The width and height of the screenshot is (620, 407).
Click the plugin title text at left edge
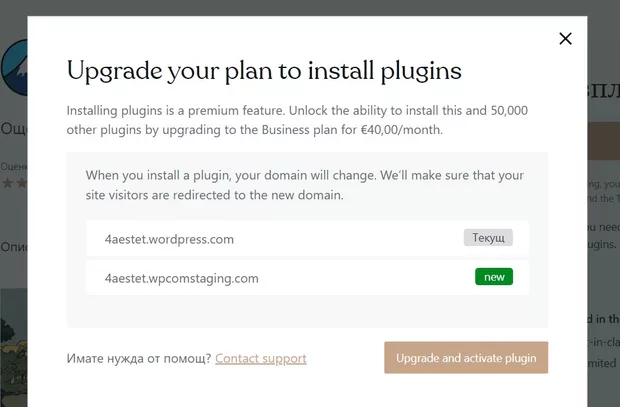point(13,128)
